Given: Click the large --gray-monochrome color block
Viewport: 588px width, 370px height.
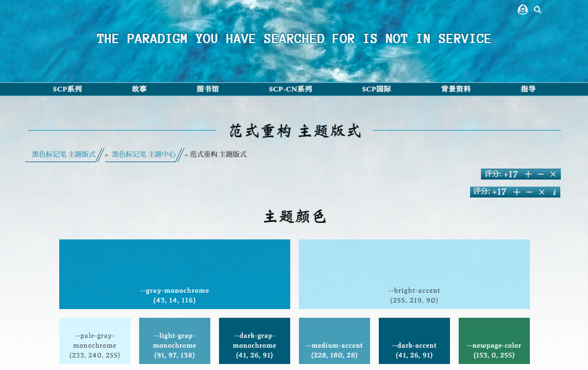Looking at the screenshot, I should (x=174, y=274).
